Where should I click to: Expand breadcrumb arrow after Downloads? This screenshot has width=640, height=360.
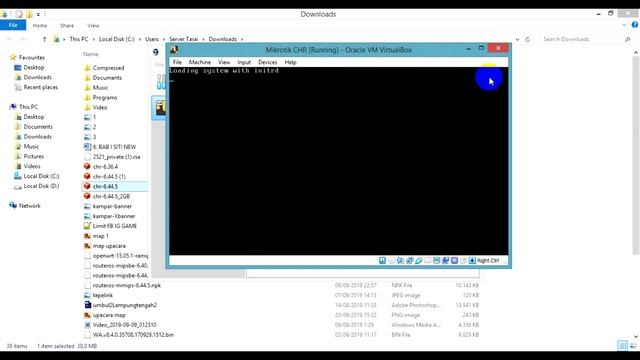242,39
